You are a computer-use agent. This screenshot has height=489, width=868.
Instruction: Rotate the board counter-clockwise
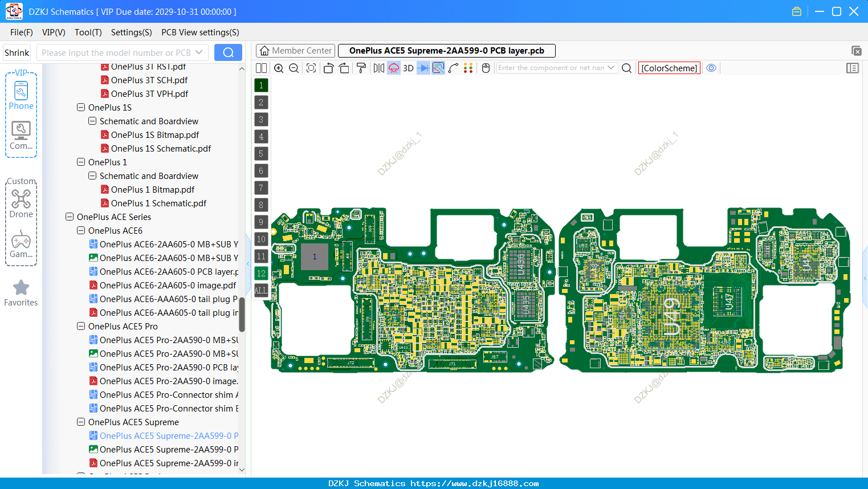(x=328, y=68)
